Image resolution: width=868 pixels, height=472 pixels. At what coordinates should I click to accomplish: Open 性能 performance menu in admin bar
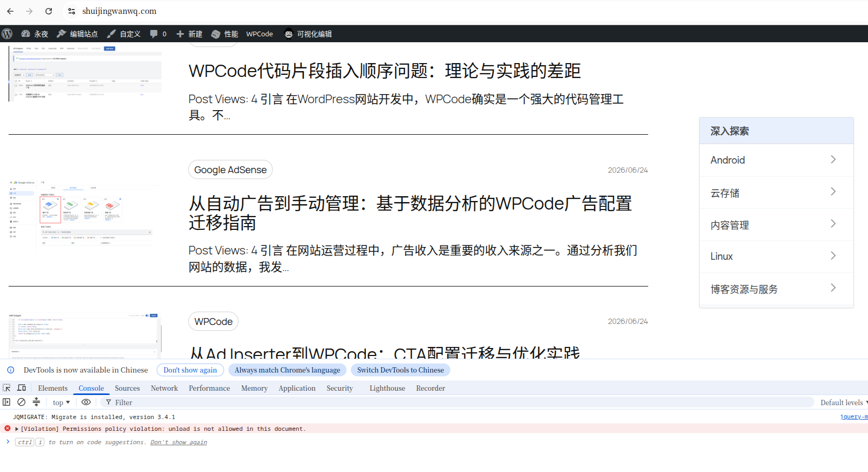(225, 34)
